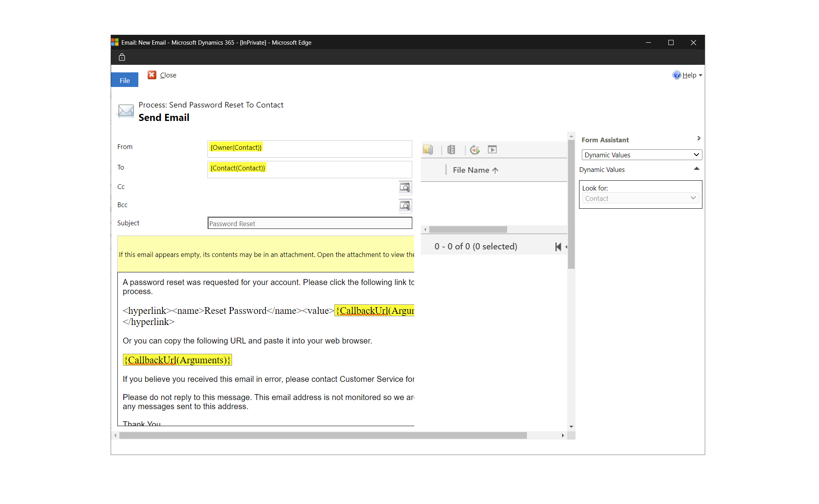
Task: Click the refresh icon in toolbar
Action: (475, 149)
